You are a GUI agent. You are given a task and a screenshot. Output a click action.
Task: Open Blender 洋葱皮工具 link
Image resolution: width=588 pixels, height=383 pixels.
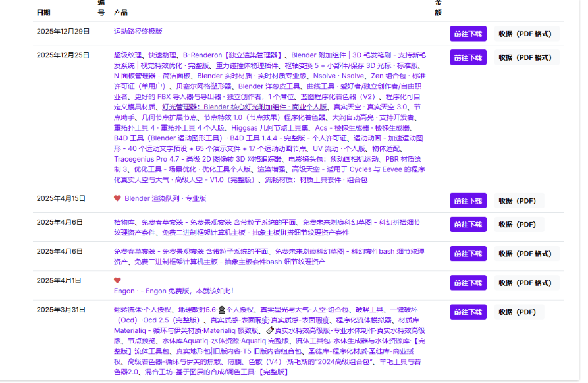269,86
